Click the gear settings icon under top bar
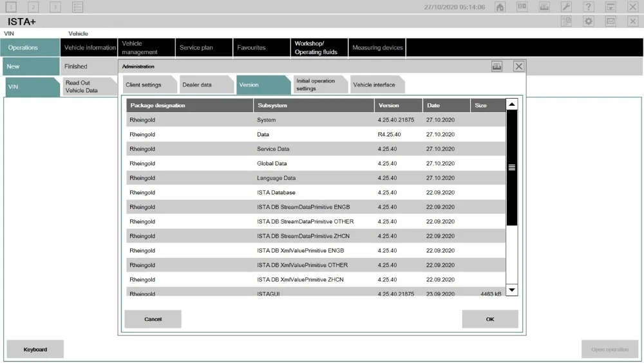Viewport: 644px width, 363px height. pos(589,21)
